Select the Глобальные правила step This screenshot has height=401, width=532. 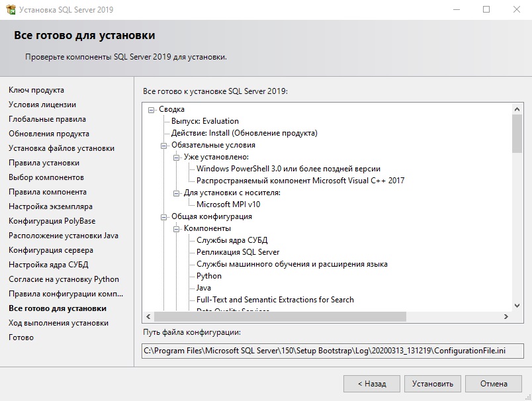[47, 119]
